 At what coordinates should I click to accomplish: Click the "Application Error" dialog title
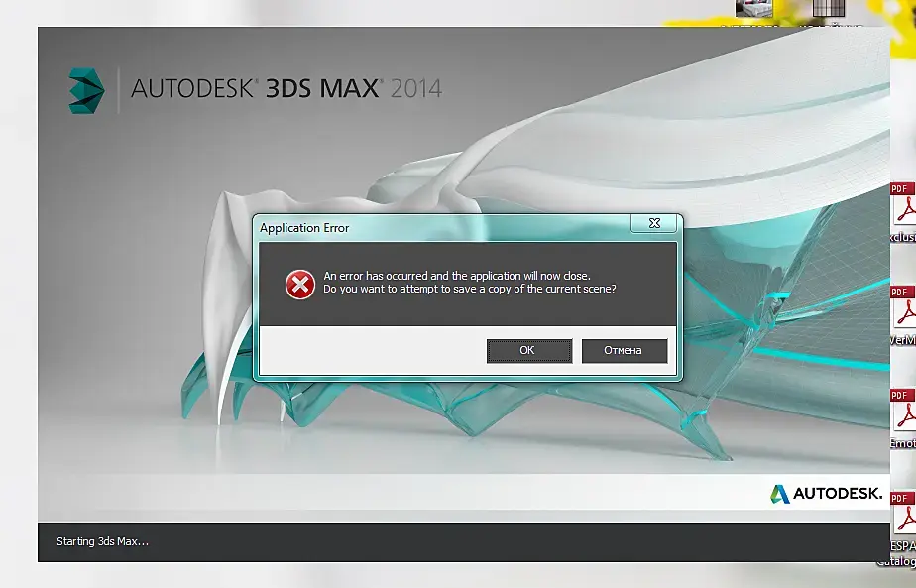[x=304, y=228]
